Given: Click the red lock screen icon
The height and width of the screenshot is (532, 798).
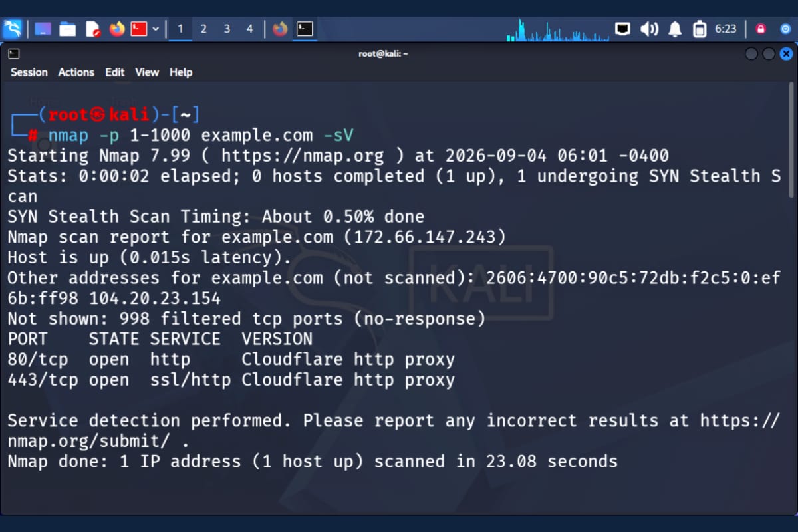Looking at the screenshot, I should pos(761,29).
